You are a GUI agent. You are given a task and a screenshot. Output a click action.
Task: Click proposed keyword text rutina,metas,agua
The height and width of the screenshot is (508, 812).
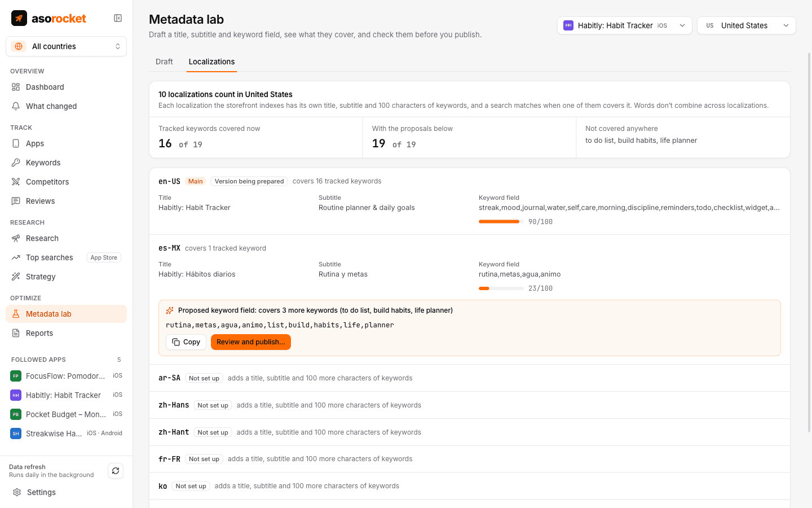point(280,325)
